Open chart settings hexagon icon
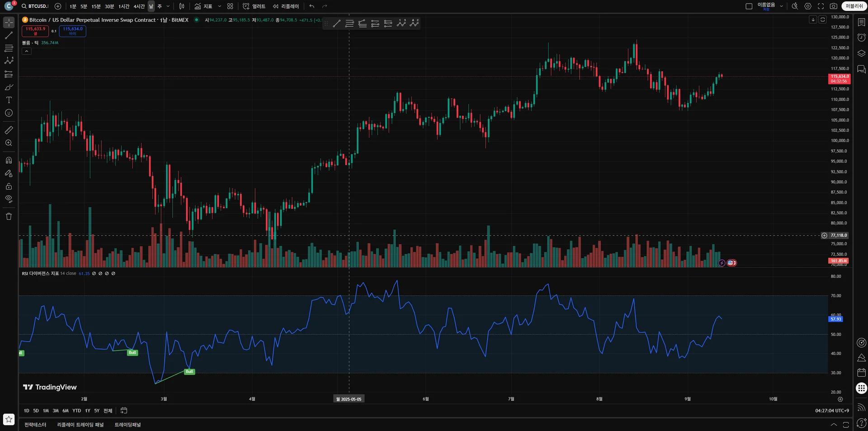The width and height of the screenshot is (868, 431). (808, 6)
